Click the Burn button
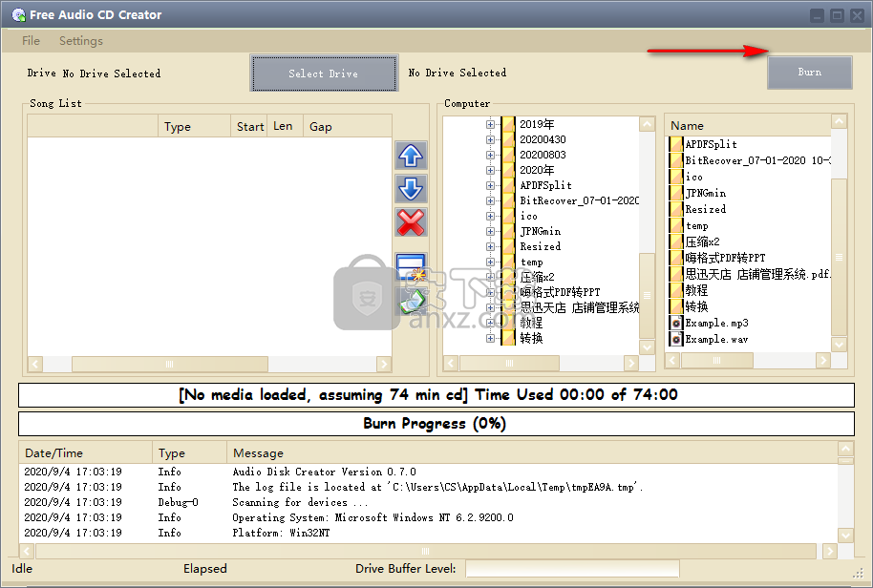The image size is (873, 588). coord(810,72)
